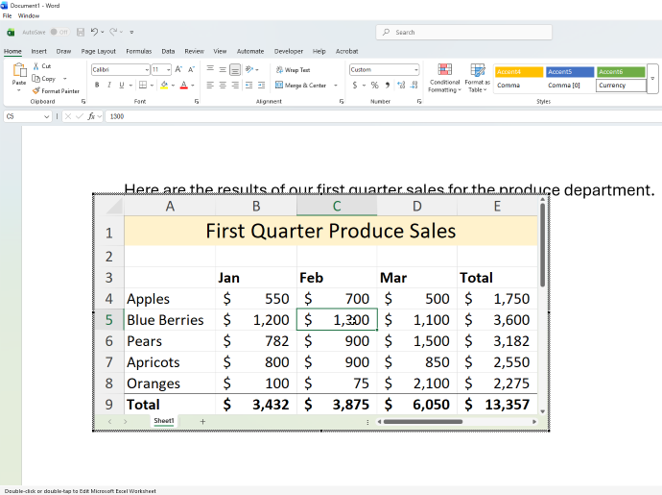Click the Middle Align icon

coord(222,69)
